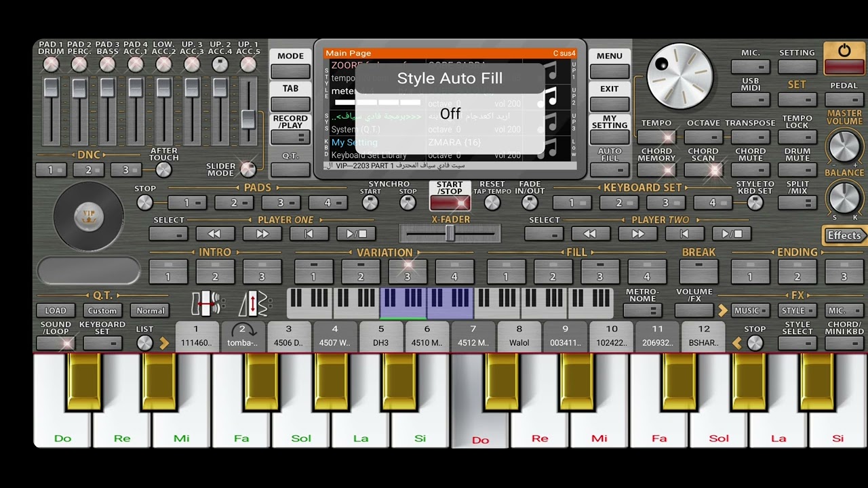This screenshot has height=488, width=868.
Task: Click the VIP crown disc
Action: [x=89, y=216]
